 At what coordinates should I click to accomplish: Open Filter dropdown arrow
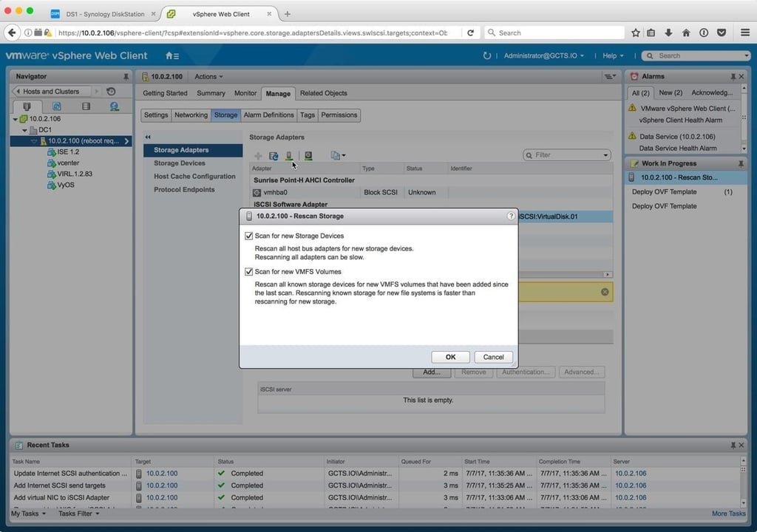(x=605, y=155)
